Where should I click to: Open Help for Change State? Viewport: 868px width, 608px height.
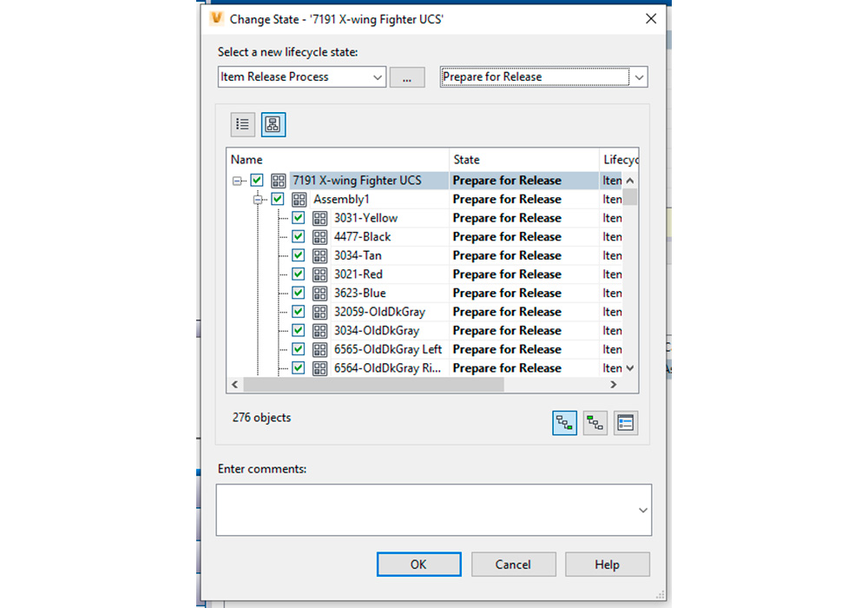608,565
